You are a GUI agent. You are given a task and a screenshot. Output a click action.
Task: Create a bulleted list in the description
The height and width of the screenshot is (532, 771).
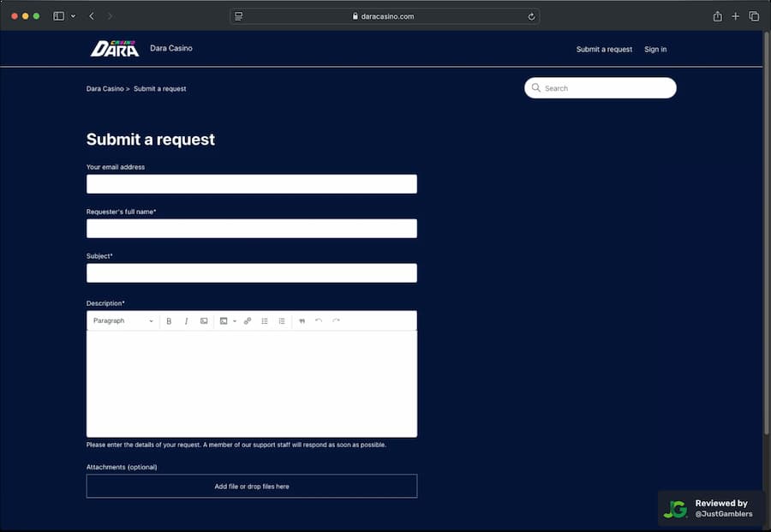(x=265, y=320)
